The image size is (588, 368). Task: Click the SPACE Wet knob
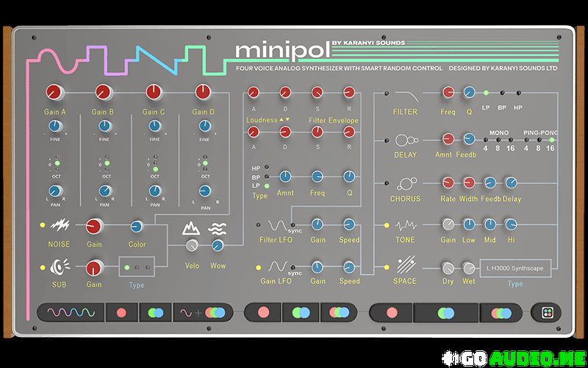coord(469,269)
